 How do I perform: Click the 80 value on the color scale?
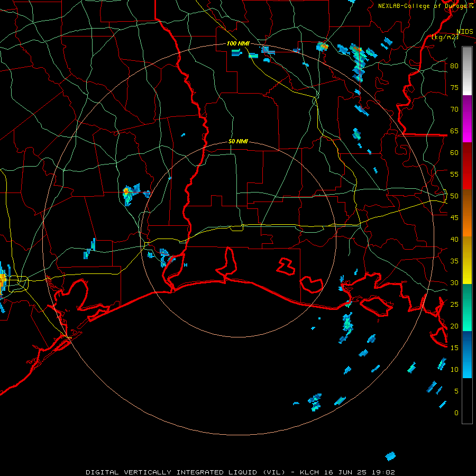pyautogui.click(x=454, y=66)
